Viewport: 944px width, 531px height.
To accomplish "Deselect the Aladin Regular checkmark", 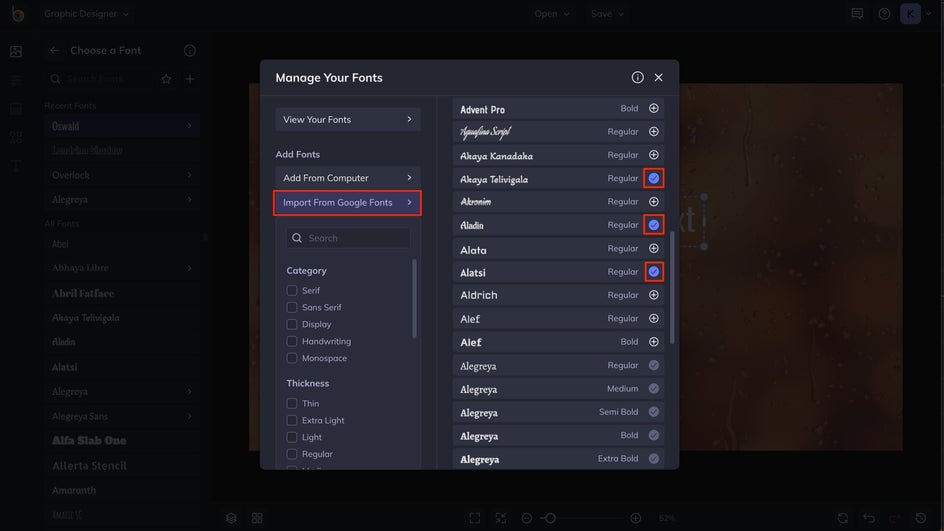I will [653, 225].
